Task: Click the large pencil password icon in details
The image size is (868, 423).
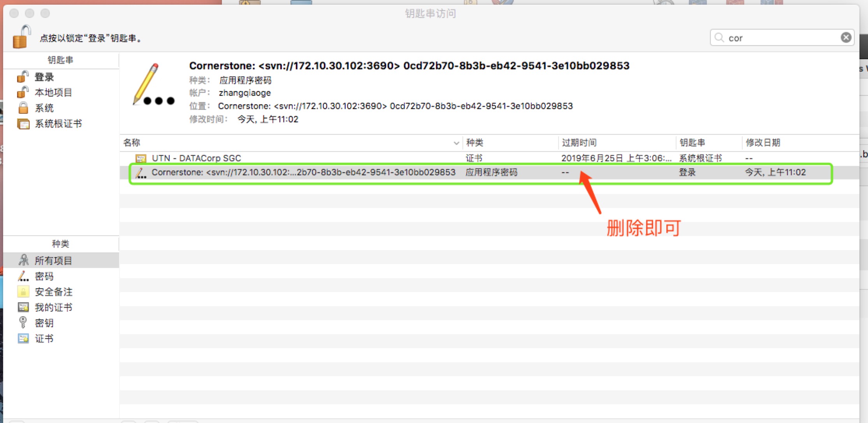Action: 153,85
